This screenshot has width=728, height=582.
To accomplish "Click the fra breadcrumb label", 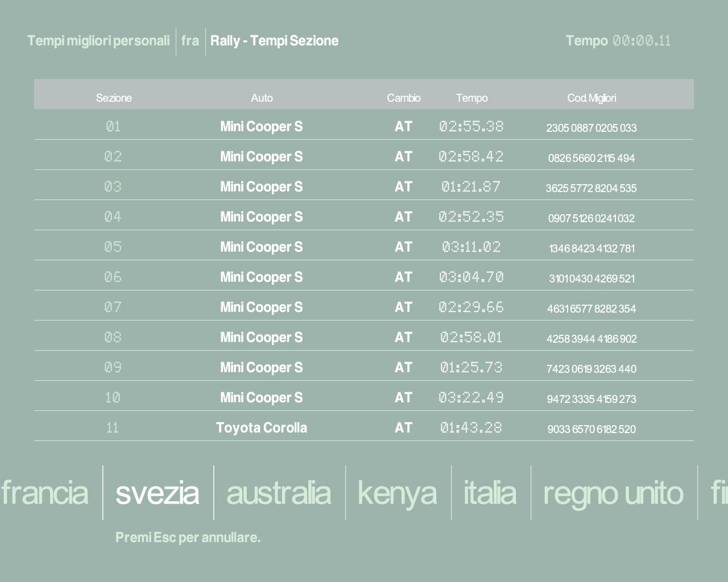I will pos(190,41).
